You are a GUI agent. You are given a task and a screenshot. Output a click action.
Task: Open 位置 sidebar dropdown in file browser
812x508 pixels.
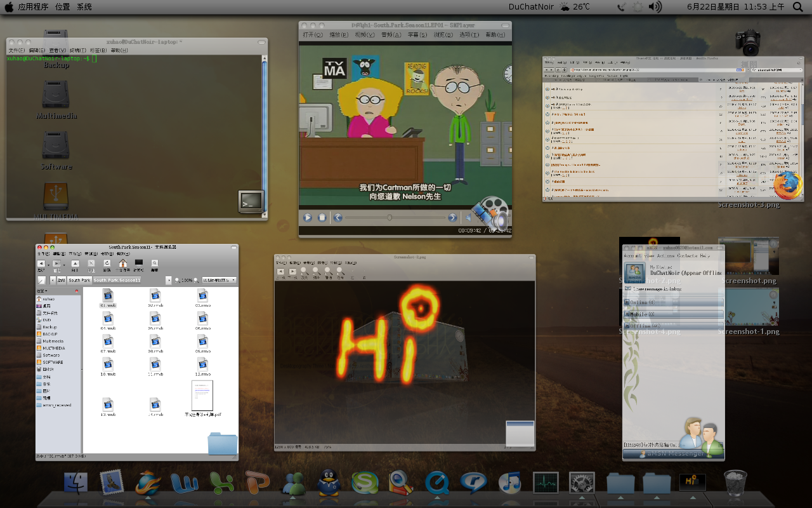point(43,291)
